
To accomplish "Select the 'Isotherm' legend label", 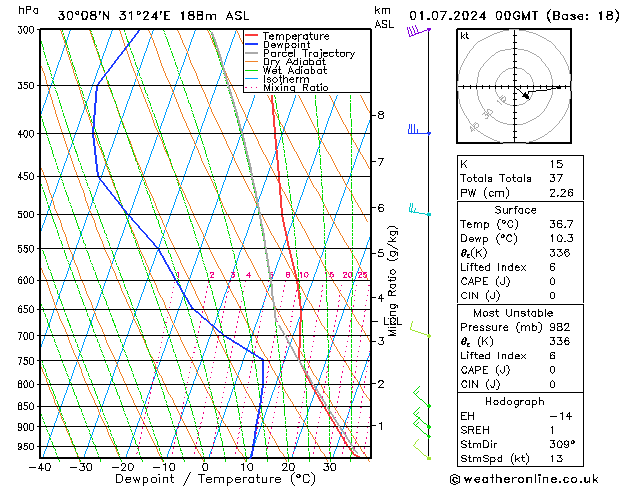I will [286, 79].
